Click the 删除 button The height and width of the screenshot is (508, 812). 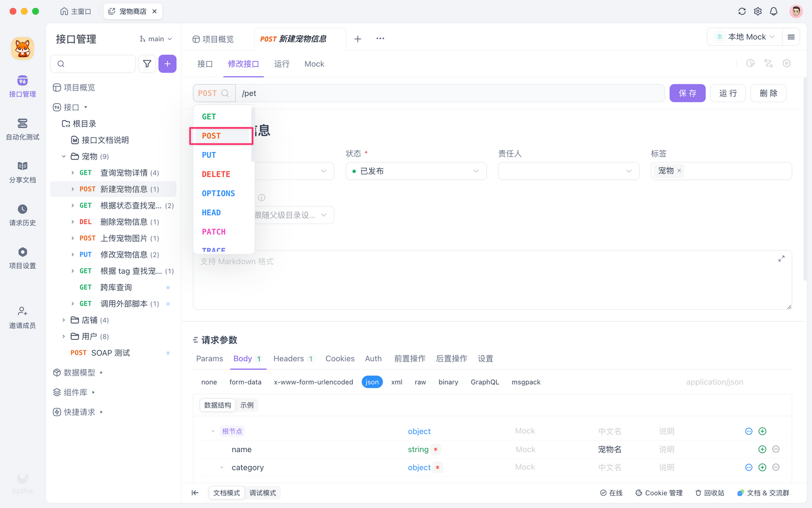click(x=768, y=93)
